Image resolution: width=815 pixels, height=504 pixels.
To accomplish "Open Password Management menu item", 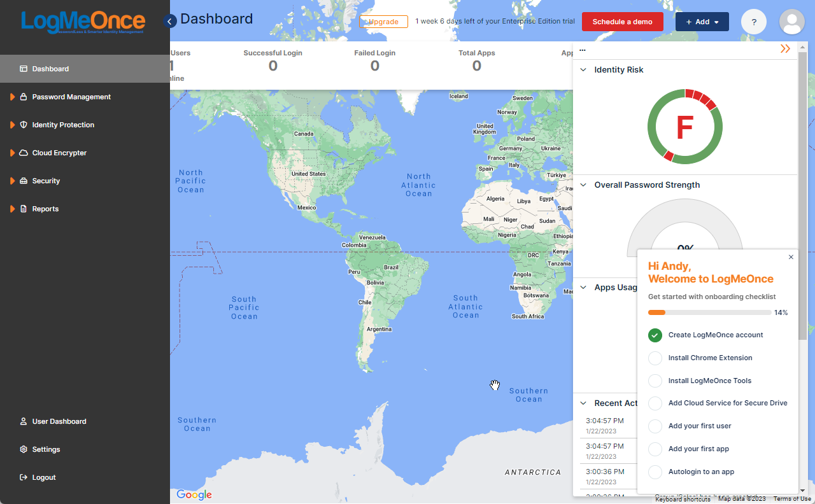I will 85,97.
